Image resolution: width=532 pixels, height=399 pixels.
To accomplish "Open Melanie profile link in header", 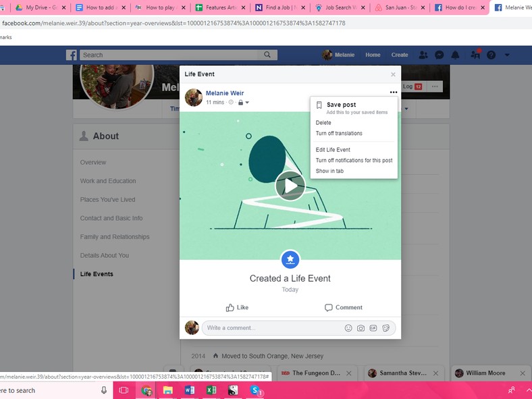I will click(x=338, y=55).
